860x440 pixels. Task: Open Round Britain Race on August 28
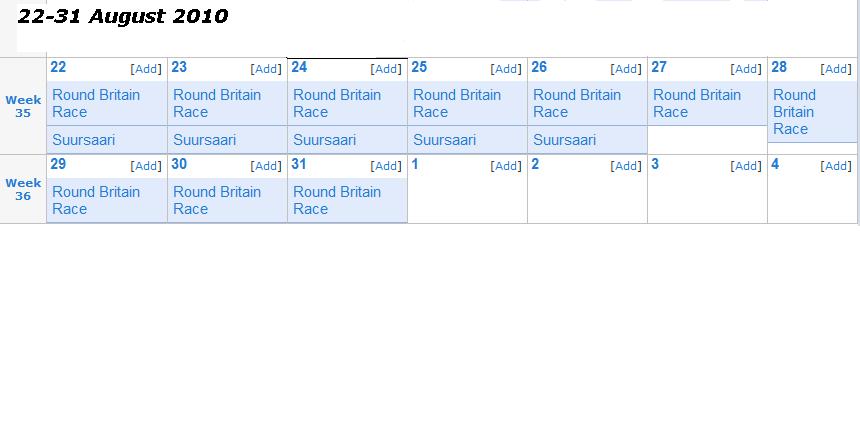pos(794,112)
